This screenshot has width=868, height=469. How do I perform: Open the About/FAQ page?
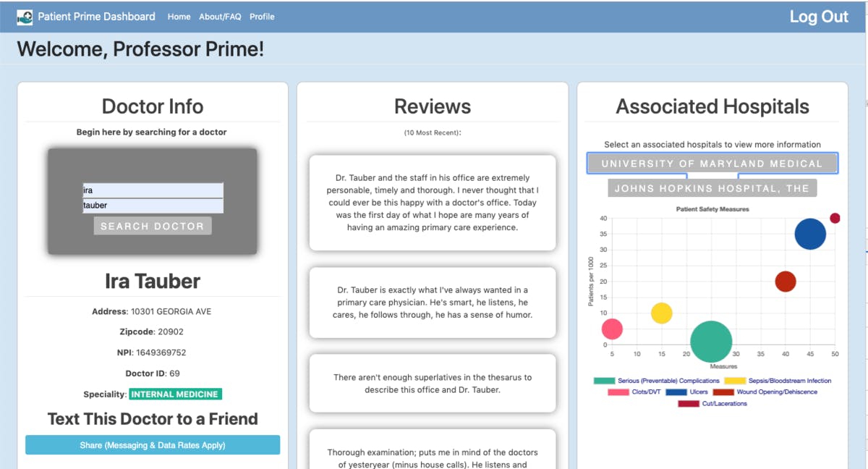(219, 17)
